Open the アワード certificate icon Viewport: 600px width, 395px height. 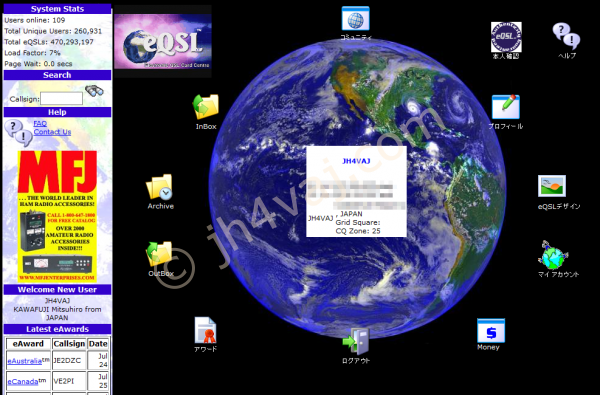coord(205,330)
